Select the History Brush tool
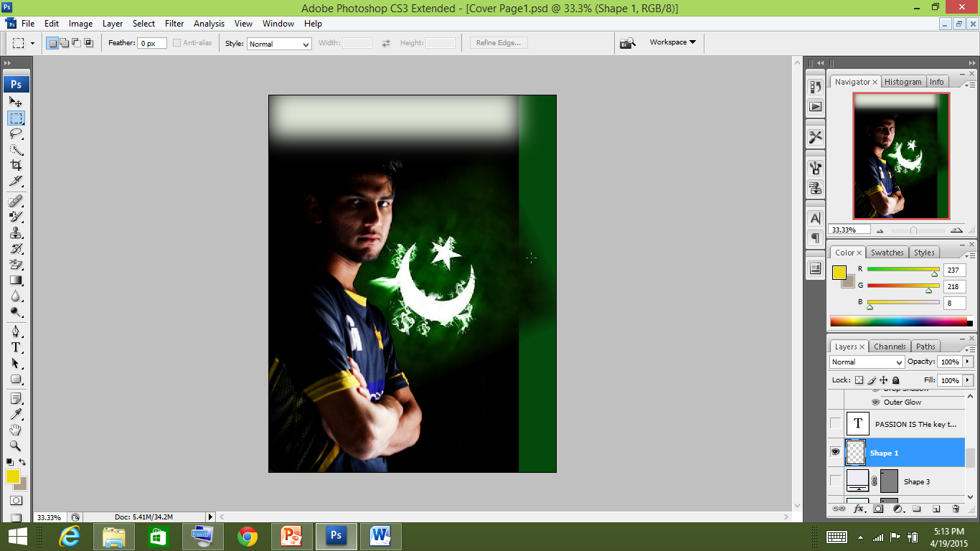Screen dimensions: 980x551 16,248
